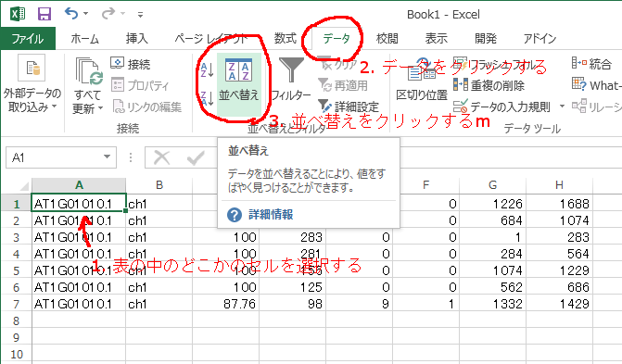This screenshot has height=364, width=622.
Task: Open the ファイル backstage tab
Action: point(28,39)
